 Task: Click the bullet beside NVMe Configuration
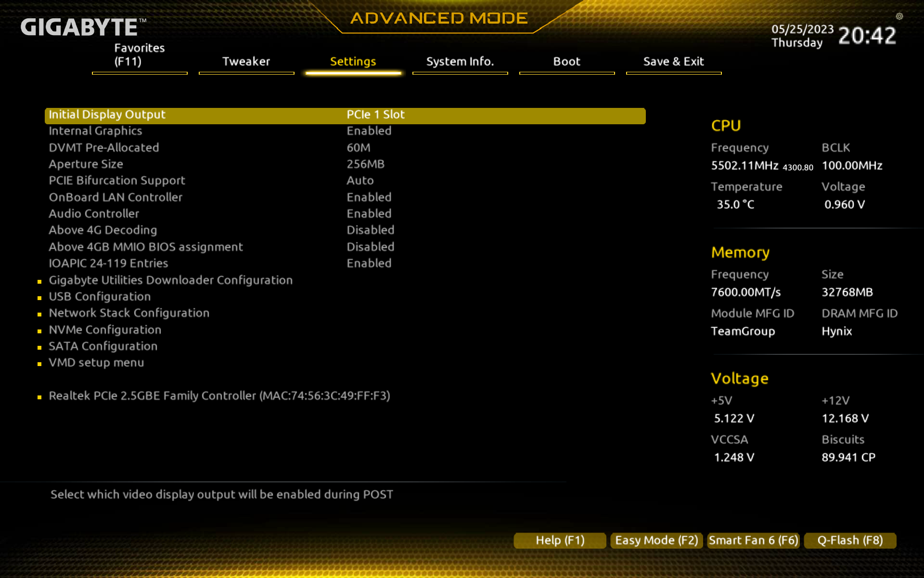click(39, 331)
